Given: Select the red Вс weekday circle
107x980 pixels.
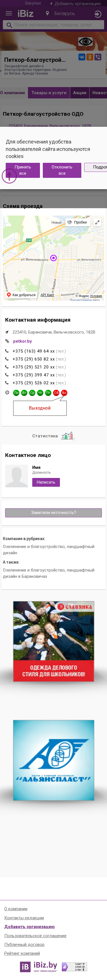Looking at the screenshot, I should click(x=64, y=393).
